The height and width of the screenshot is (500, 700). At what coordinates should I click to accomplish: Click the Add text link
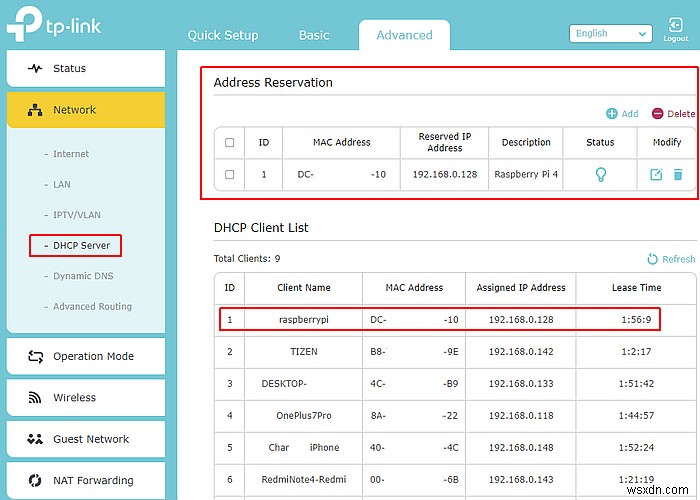tap(630, 114)
